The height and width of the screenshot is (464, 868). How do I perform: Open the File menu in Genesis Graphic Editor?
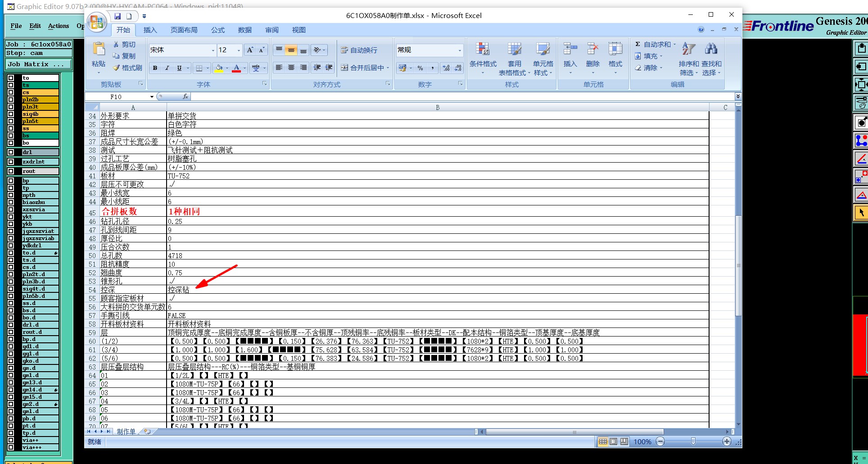tap(16, 26)
